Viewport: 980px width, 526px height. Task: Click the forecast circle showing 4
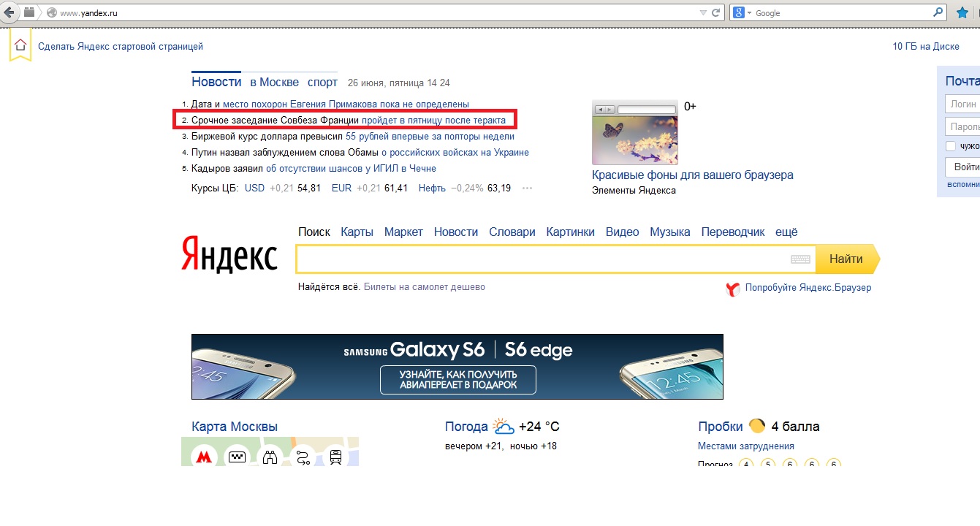click(745, 464)
